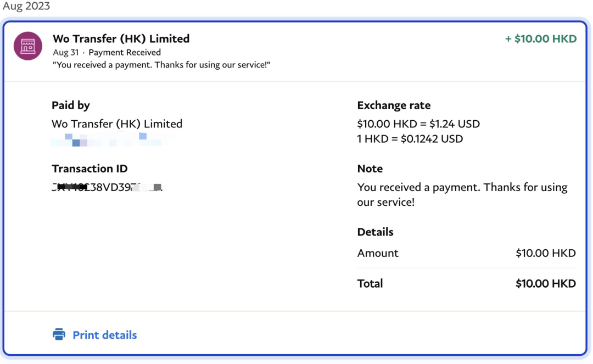
Task: Open the Print details link
Action: point(105,335)
